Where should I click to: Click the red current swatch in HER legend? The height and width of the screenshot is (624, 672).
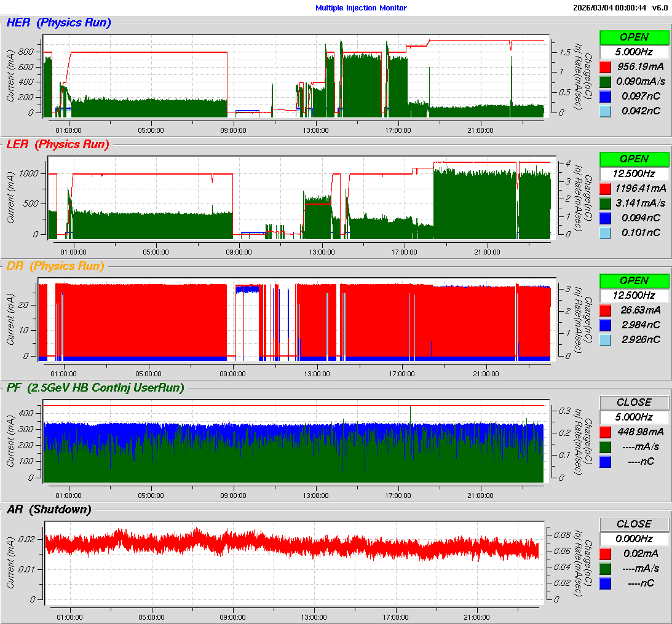(x=606, y=66)
